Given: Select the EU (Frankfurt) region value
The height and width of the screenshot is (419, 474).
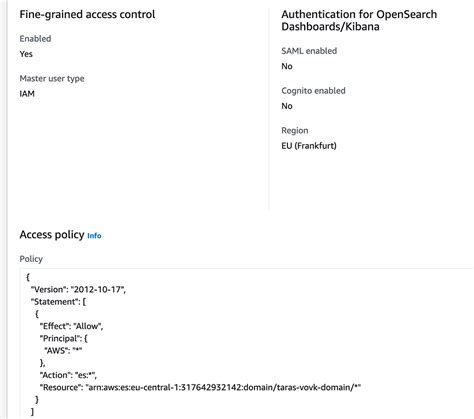Looking at the screenshot, I should (x=309, y=146).
